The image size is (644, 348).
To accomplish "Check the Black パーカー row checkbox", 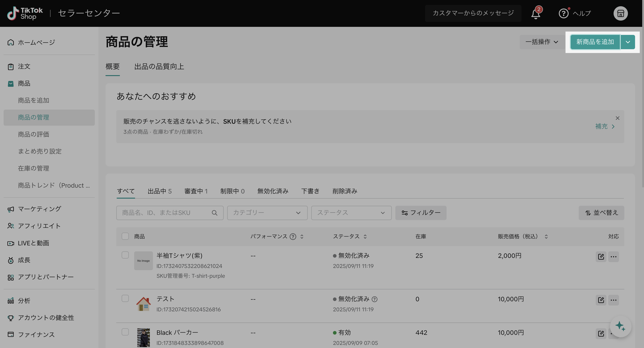I will tap(125, 332).
